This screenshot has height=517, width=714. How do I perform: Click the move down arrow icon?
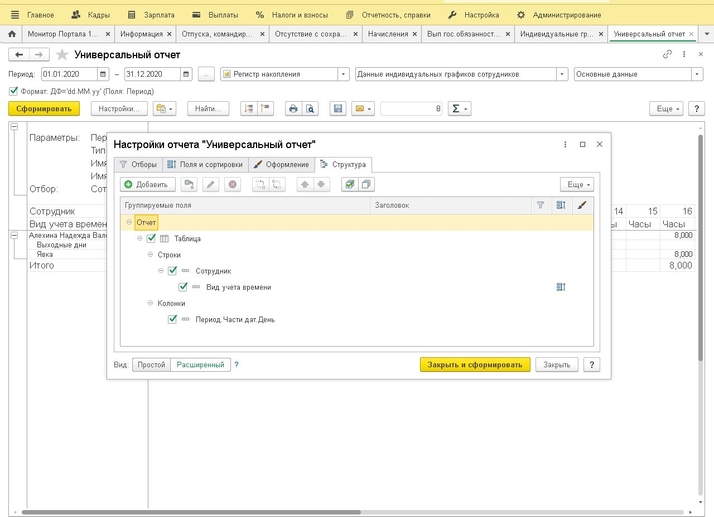pos(321,185)
